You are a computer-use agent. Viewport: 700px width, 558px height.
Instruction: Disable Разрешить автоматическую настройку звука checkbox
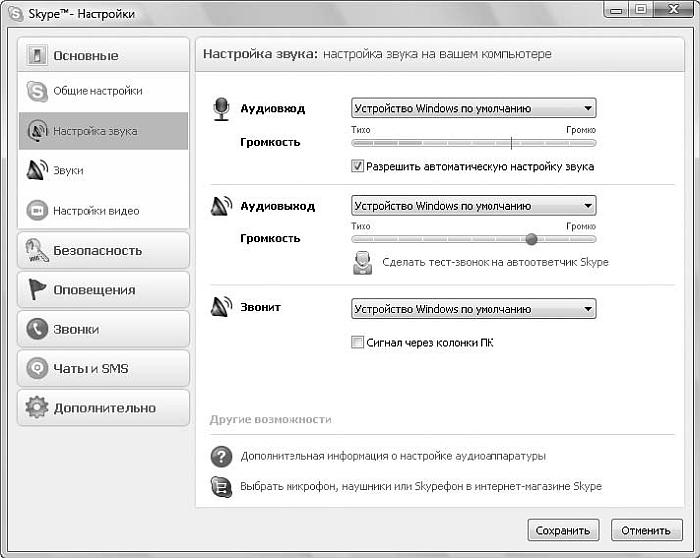358,167
